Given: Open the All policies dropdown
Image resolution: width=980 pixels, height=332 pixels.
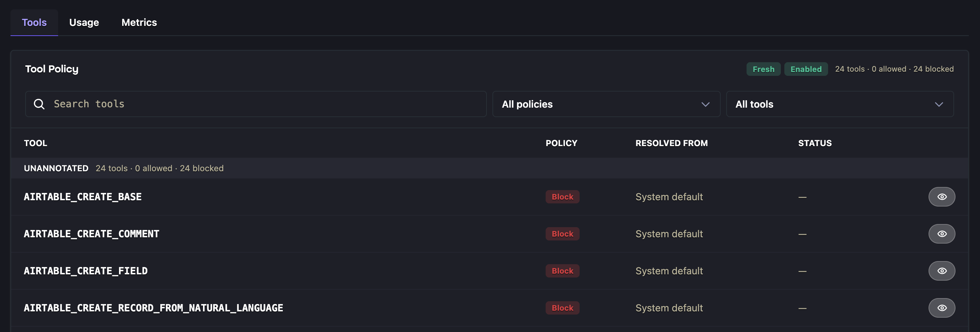Looking at the screenshot, I should point(606,104).
